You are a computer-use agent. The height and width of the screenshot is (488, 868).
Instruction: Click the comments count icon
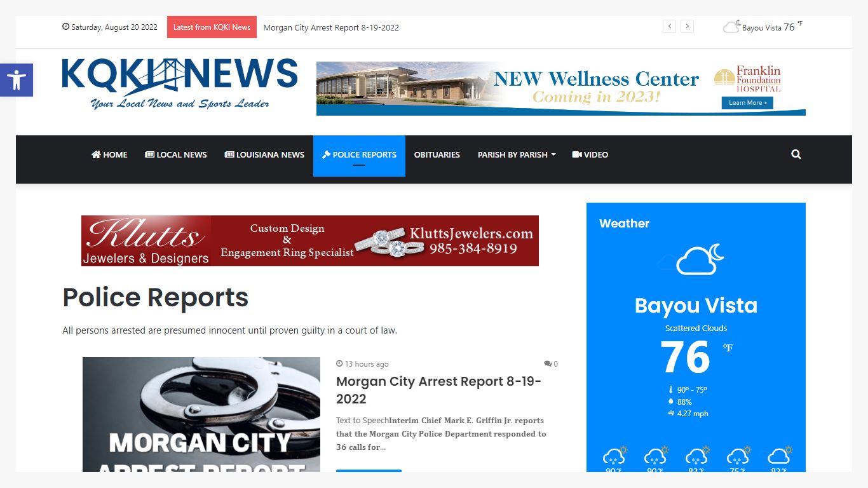pyautogui.click(x=548, y=364)
